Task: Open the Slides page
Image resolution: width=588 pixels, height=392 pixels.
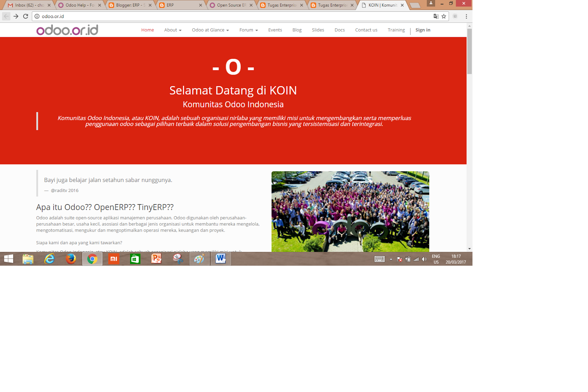Action: [x=318, y=30]
